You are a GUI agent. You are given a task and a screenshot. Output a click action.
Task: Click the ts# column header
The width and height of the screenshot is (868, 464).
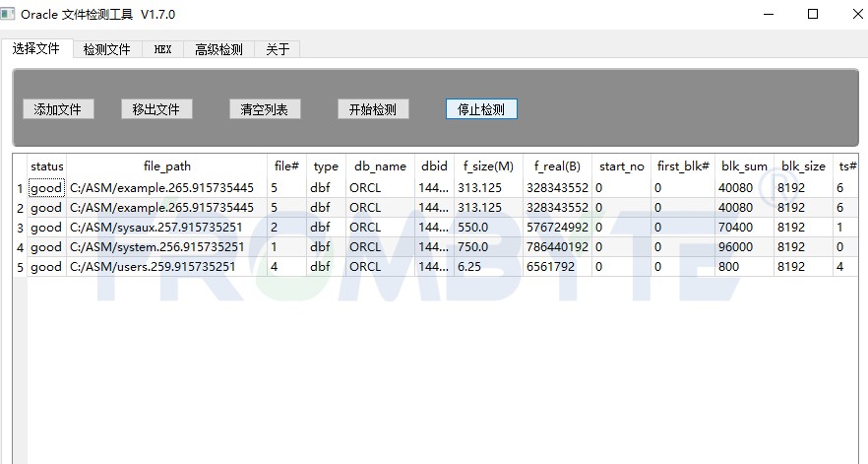click(847, 166)
